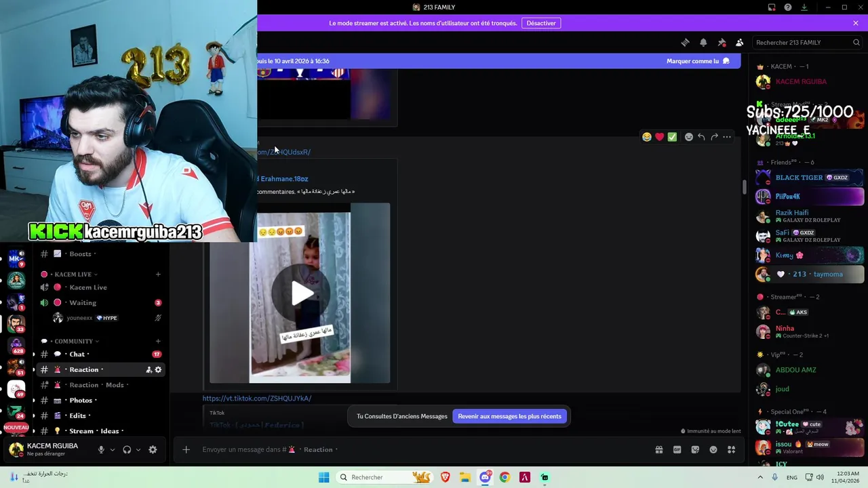Dismiss the streamer mode banner
The image size is (868, 488).
click(x=856, y=23)
